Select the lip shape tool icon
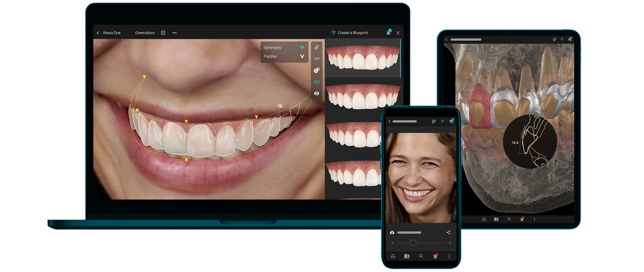Viewport: 644px width, 272px height. pyautogui.click(x=316, y=59)
